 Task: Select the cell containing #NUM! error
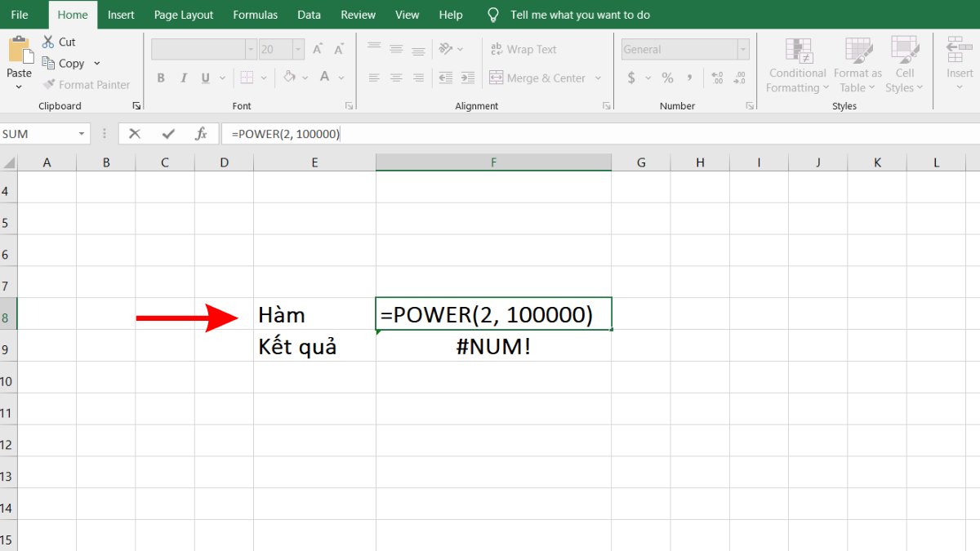point(493,346)
